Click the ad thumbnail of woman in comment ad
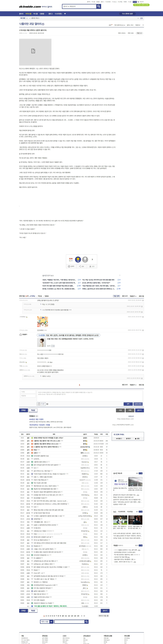 41,342
